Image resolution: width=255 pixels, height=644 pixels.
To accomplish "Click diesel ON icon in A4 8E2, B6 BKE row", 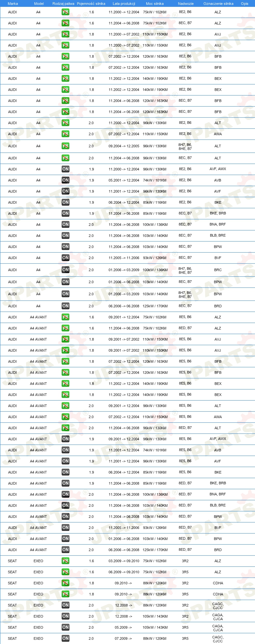I will 66,202.
